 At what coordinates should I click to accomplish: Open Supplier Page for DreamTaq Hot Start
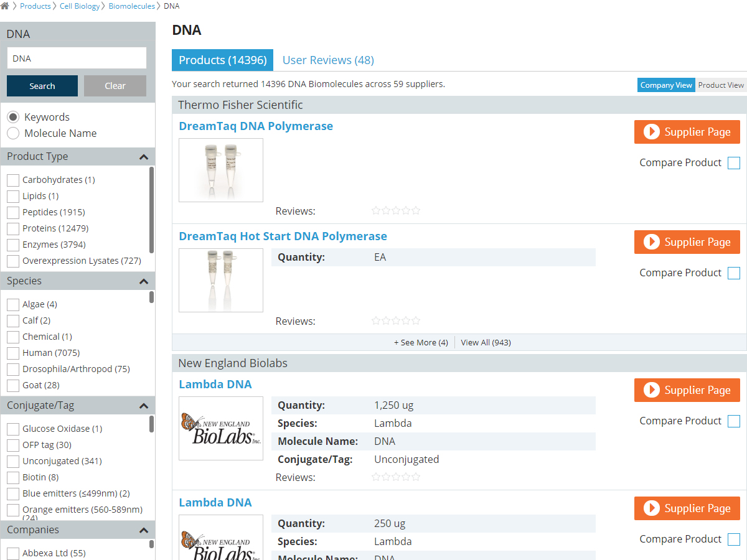point(687,242)
